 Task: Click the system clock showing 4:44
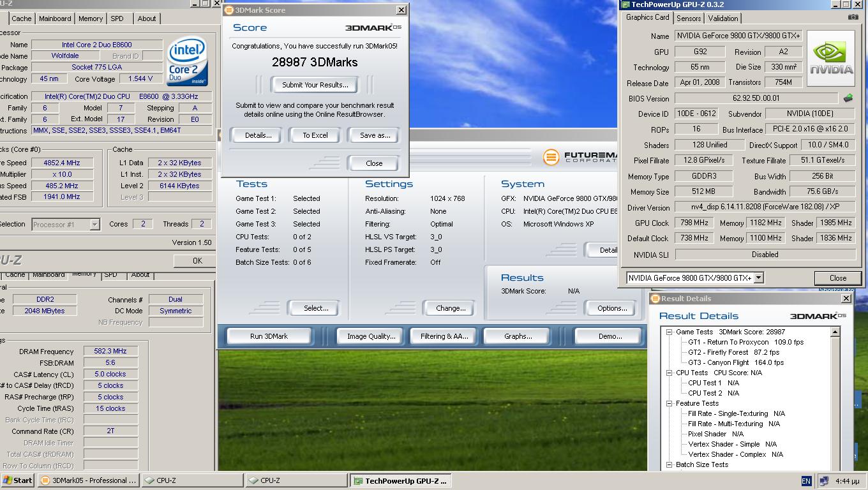pos(846,481)
